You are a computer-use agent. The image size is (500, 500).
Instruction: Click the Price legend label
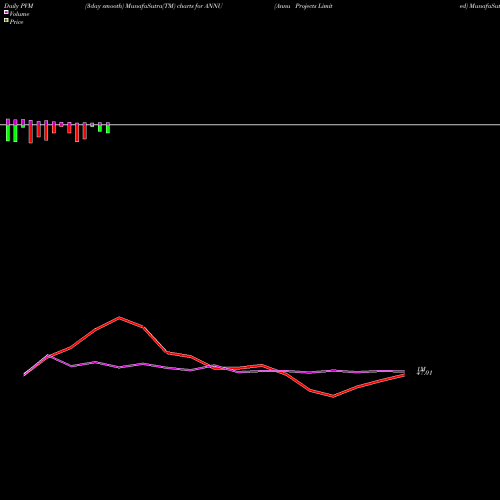16,22
